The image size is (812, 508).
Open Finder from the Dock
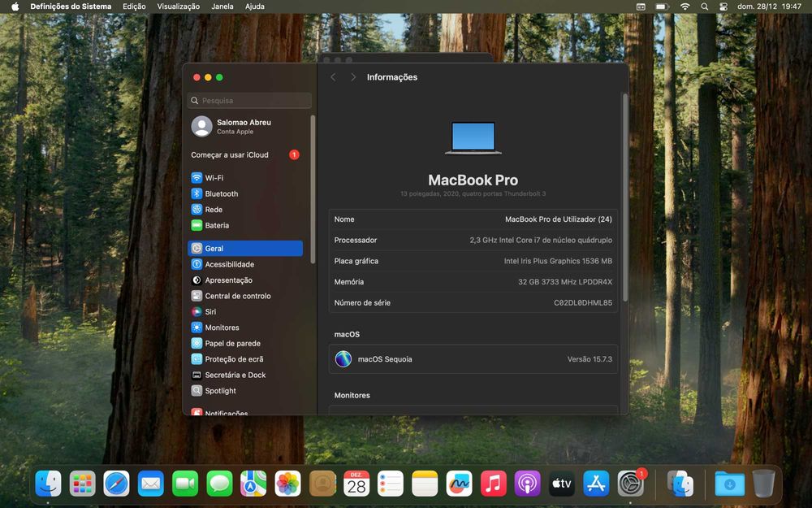click(x=48, y=484)
